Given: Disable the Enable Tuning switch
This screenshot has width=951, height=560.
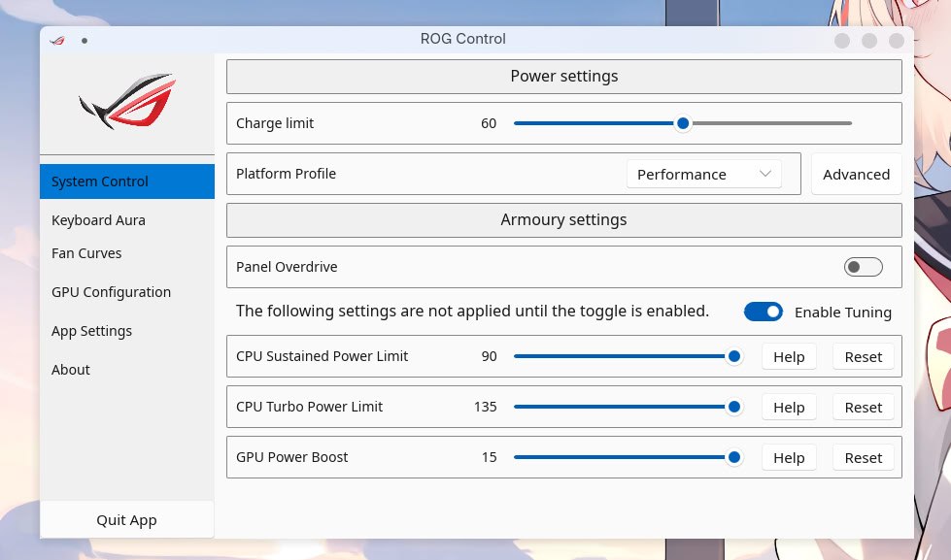Looking at the screenshot, I should coord(764,312).
